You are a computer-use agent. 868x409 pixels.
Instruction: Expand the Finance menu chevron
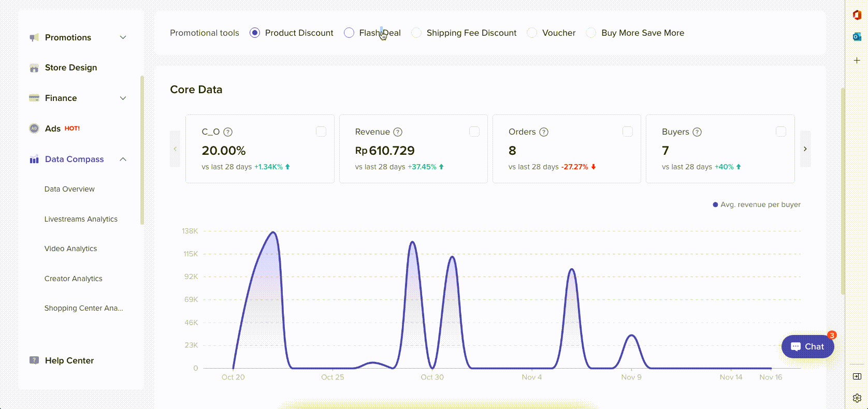(123, 98)
